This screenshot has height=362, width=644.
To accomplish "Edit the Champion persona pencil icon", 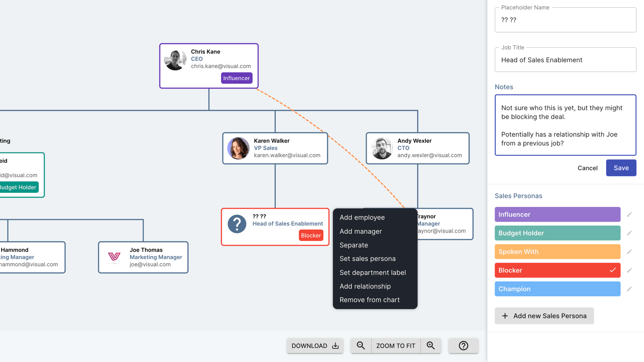I will [x=629, y=288].
